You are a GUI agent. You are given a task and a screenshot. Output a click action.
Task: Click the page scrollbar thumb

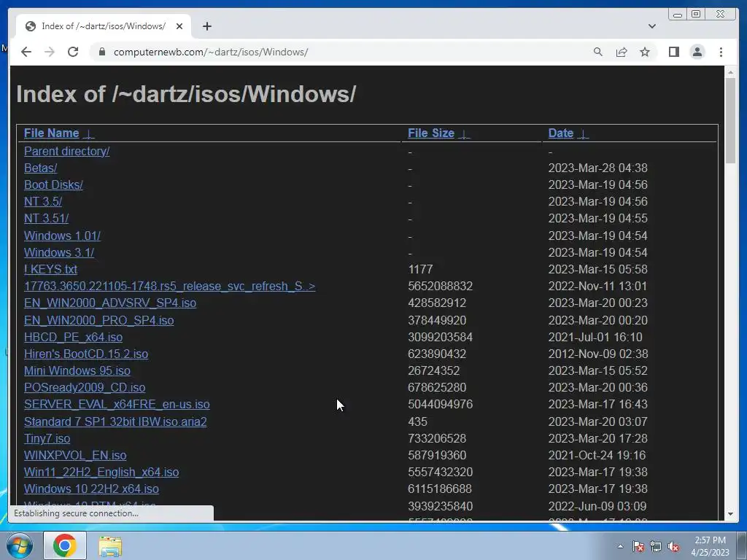[729, 120]
